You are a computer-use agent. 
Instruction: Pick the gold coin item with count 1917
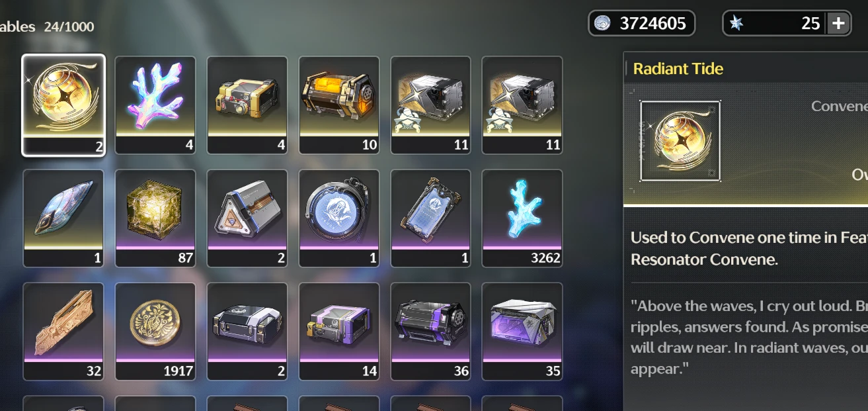(x=155, y=331)
